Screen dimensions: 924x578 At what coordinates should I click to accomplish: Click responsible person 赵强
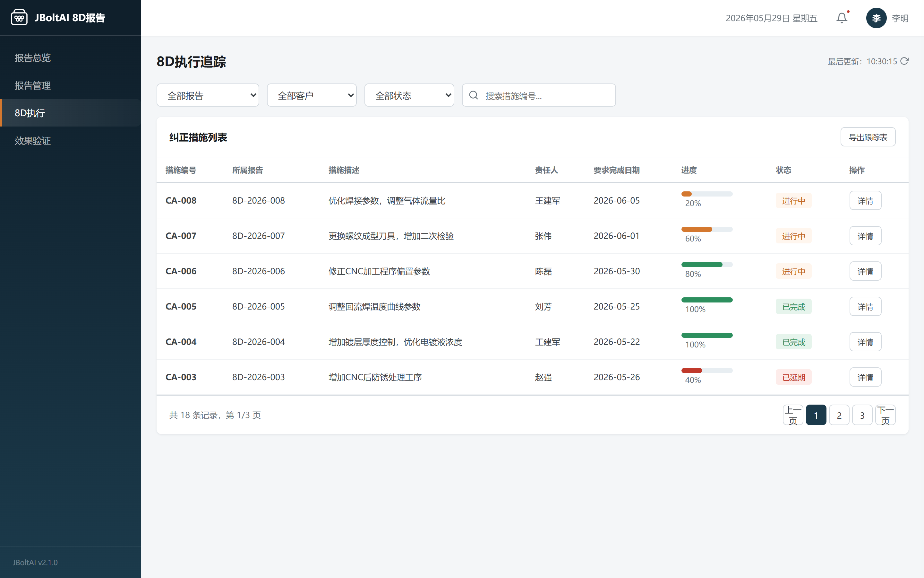(543, 377)
